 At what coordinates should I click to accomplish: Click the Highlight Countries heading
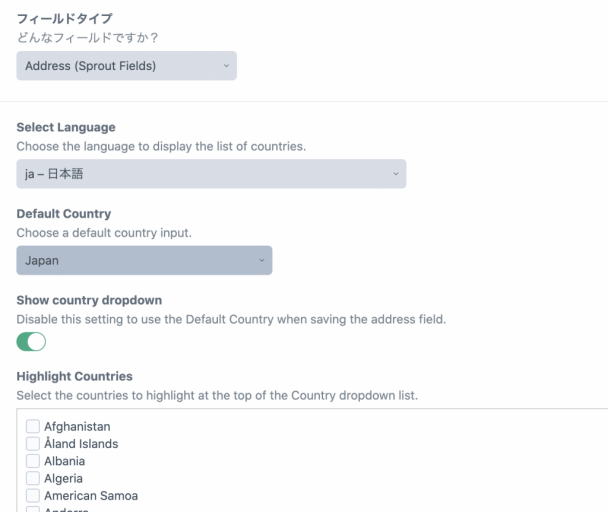tap(75, 376)
